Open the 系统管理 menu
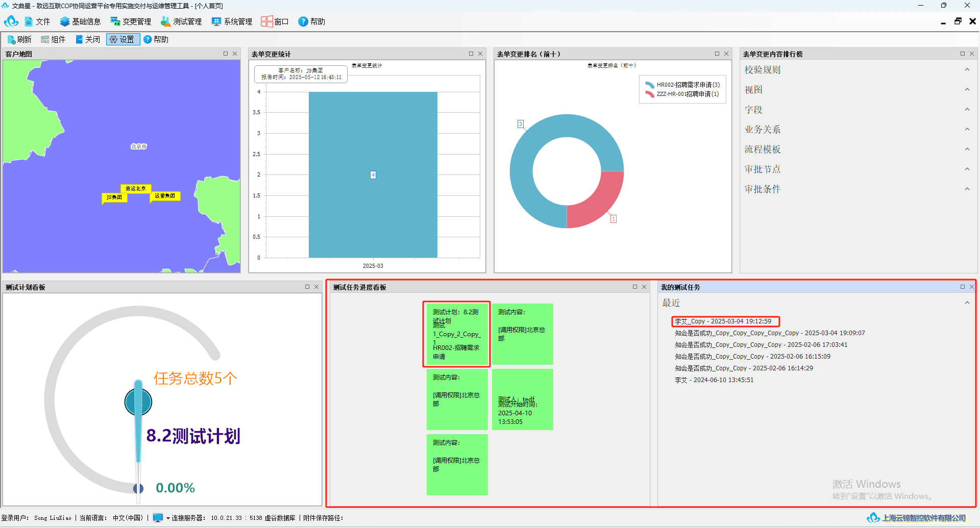 232,21
